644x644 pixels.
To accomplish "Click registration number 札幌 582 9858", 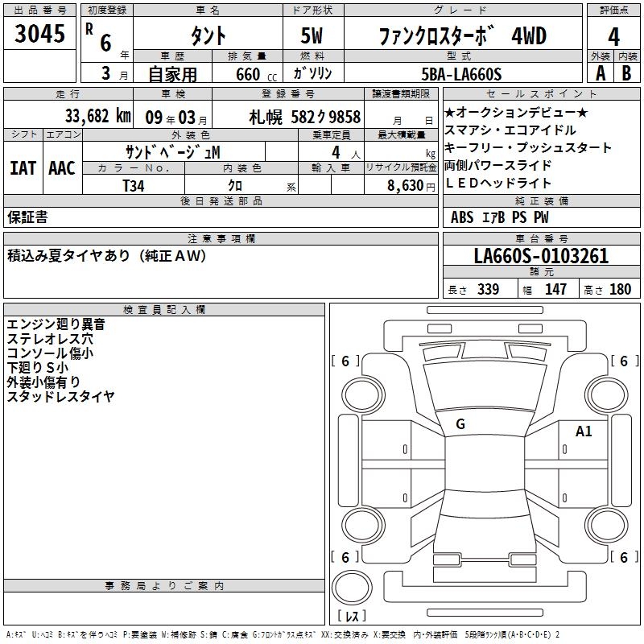I will coord(305,118).
